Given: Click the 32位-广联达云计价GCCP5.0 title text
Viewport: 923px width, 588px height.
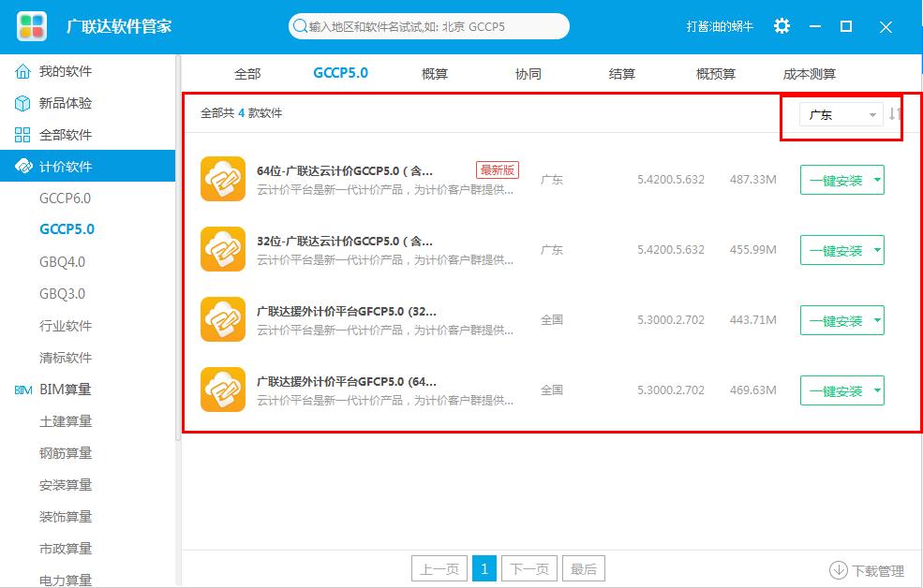Looking at the screenshot, I should (345, 241).
